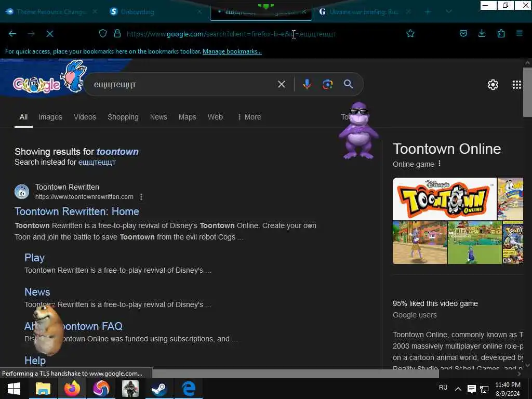
Task: Click the purple gorilla desktop buddy
Action: (358, 130)
